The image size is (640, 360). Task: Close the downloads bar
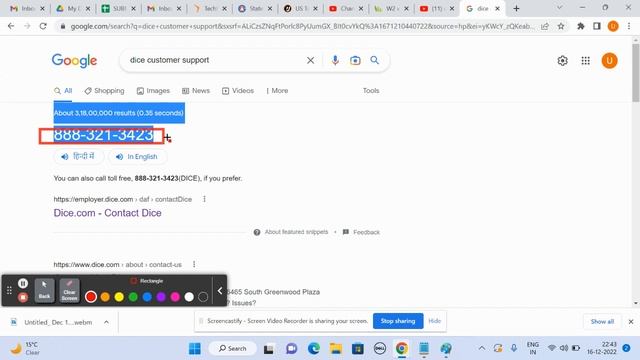[631, 322]
